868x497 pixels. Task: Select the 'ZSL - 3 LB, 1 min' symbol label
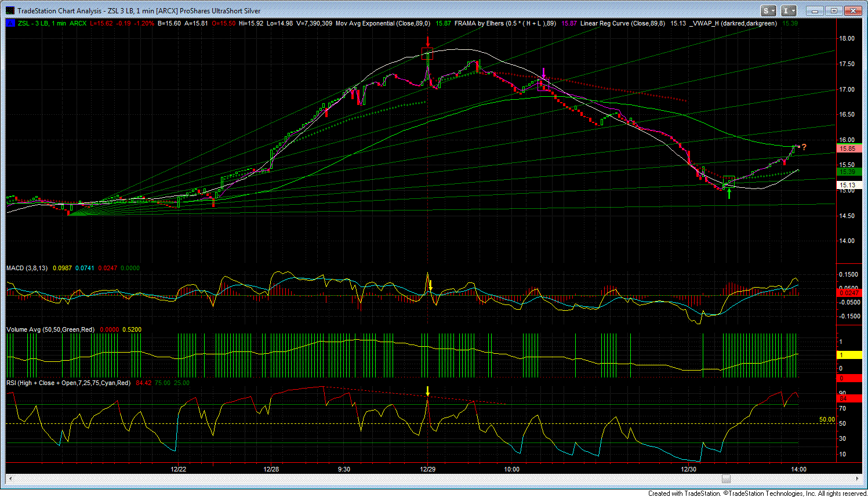tap(42, 24)
